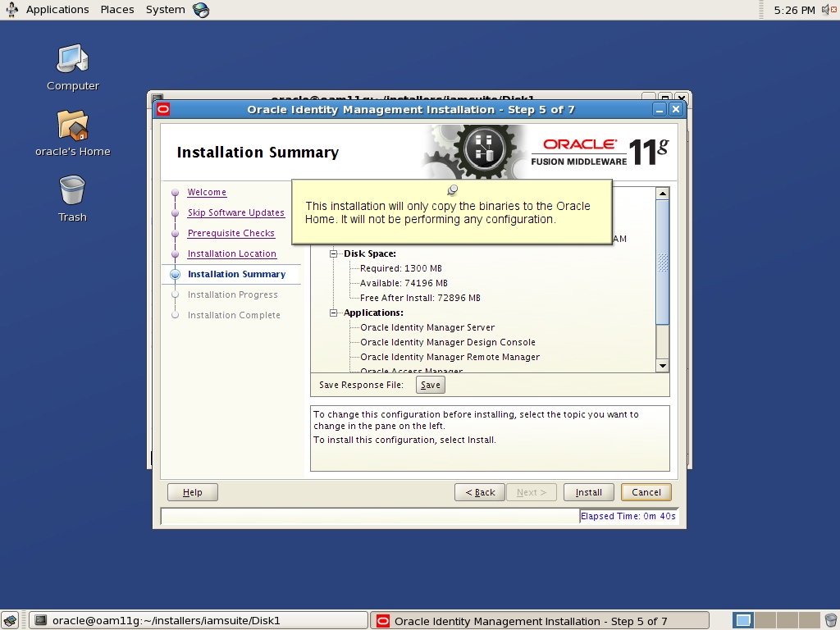Screen dimensions: 840x630
Task: Open the Applications menu
Action: point(57,9)
